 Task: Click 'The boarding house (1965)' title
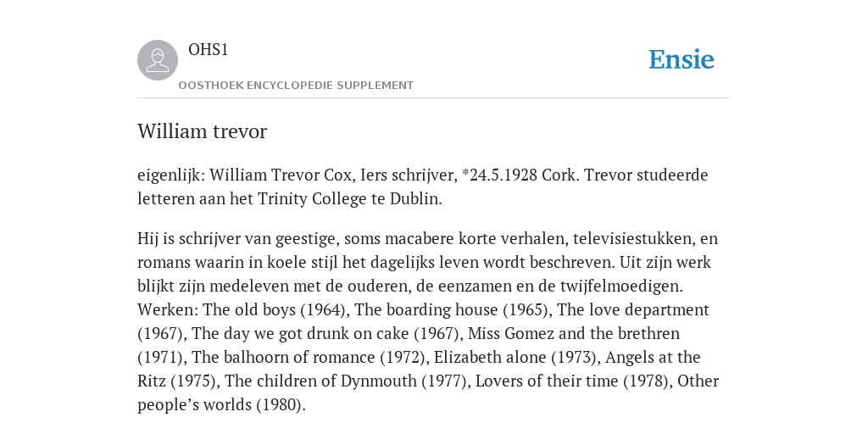click(451, 310)
